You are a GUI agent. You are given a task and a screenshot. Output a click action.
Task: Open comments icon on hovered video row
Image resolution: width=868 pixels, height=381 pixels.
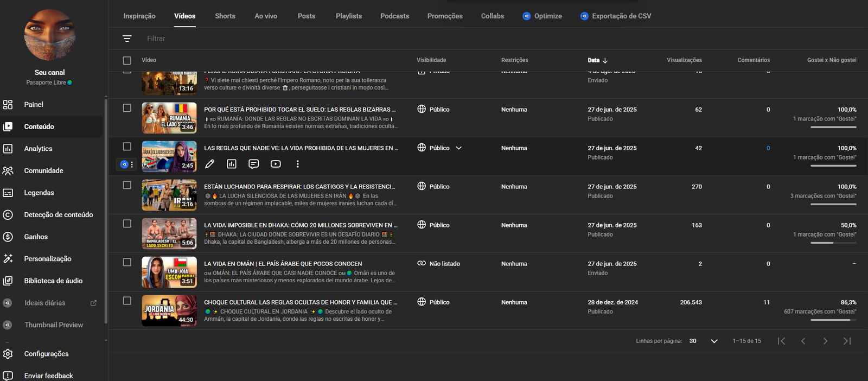click(253, 164)
